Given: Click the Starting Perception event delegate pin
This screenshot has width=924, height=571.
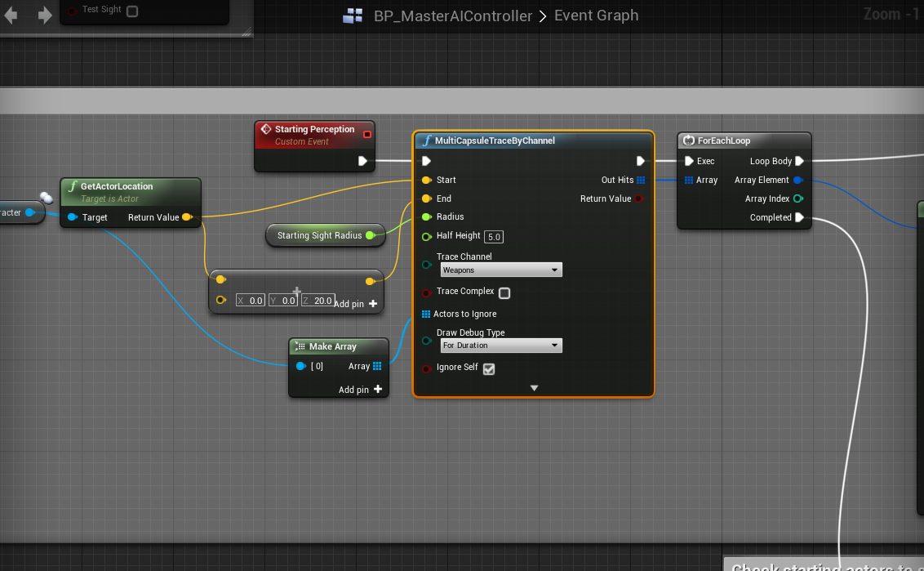Looking at the screenshot, I should click(367, 134).
